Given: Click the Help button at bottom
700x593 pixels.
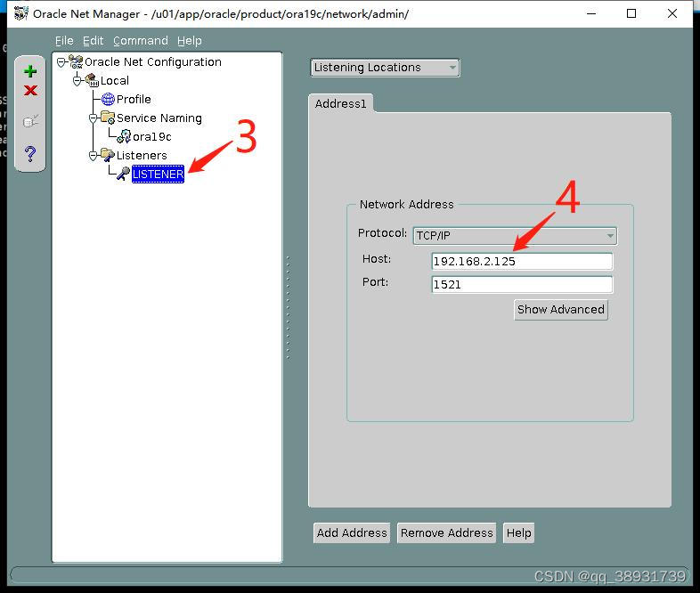Looking at the screenshot, I should (x=518, y=532).
